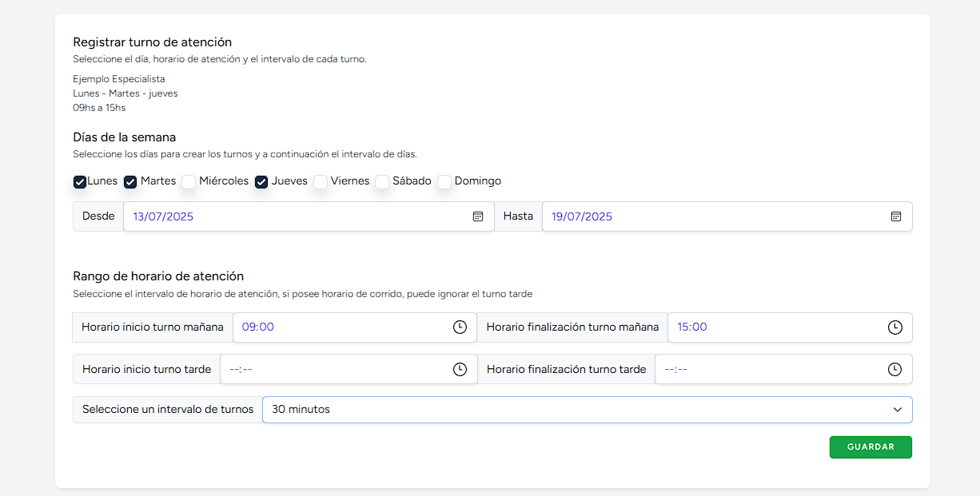
Task: Enable the Miércoles checkbox
Action: click(189, 182)
